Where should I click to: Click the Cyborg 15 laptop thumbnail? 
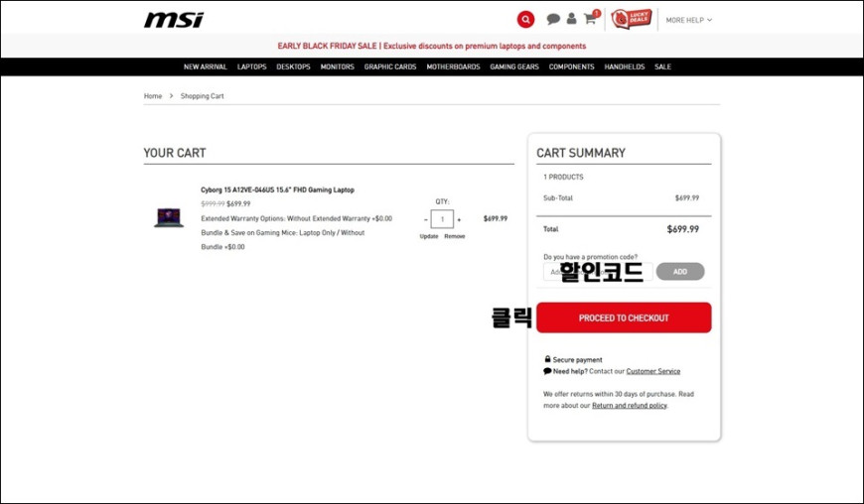[169, 218]
